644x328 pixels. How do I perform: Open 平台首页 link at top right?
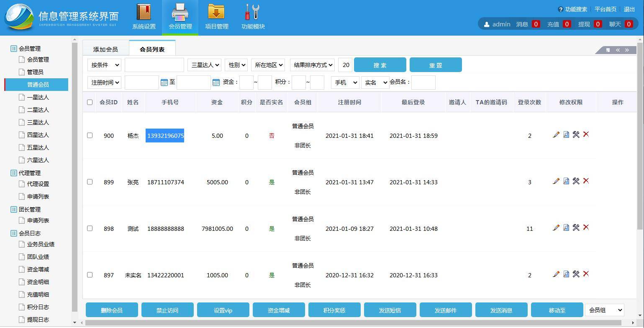pos(605,9)
